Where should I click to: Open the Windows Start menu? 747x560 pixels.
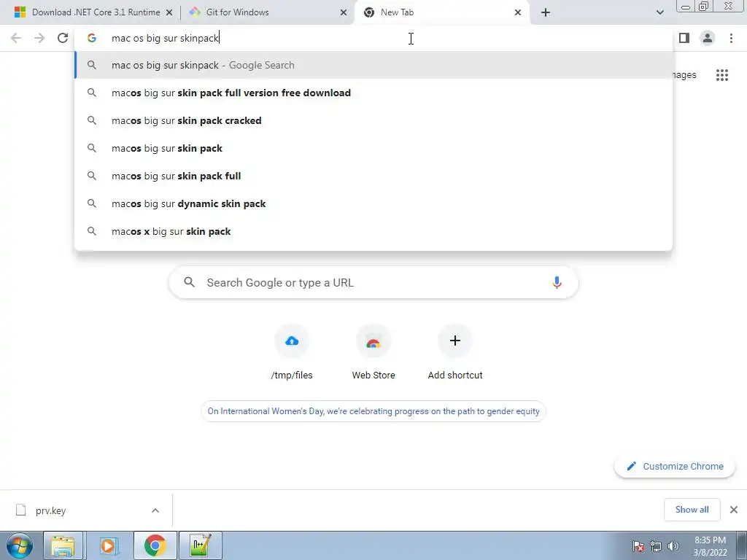point(19,545)
